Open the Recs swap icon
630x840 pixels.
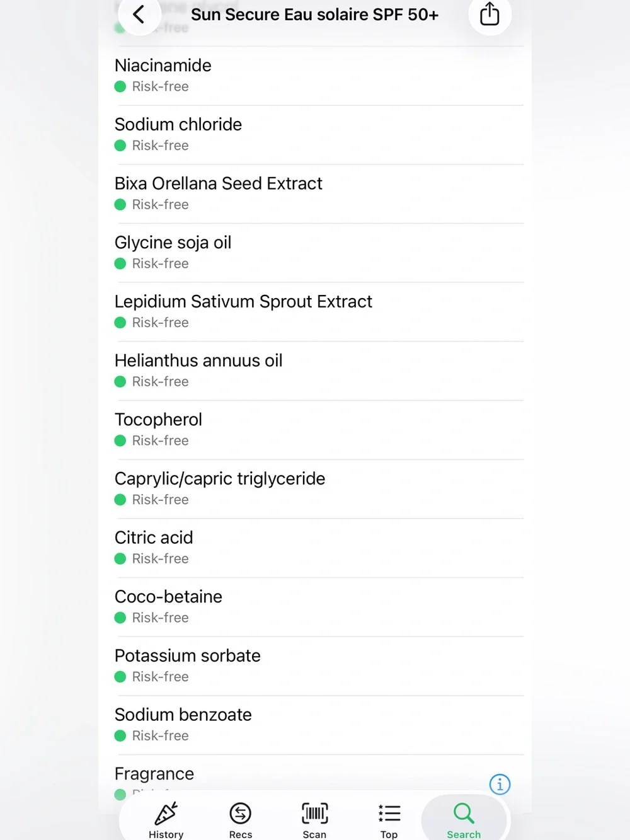point(241,813)
